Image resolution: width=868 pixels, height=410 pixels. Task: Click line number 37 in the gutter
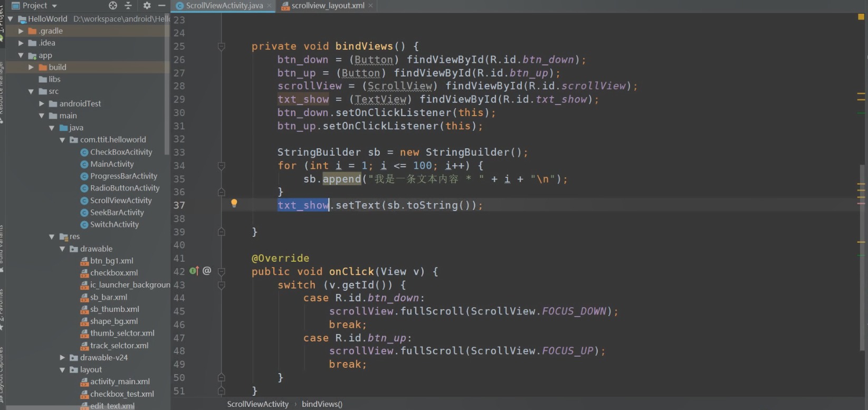click(x=179, y=205)
